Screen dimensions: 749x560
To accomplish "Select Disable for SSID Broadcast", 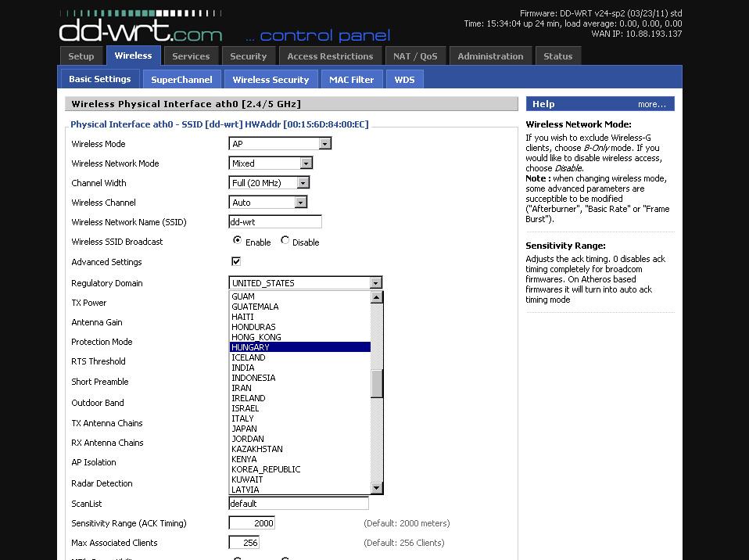I will [285, 240].
